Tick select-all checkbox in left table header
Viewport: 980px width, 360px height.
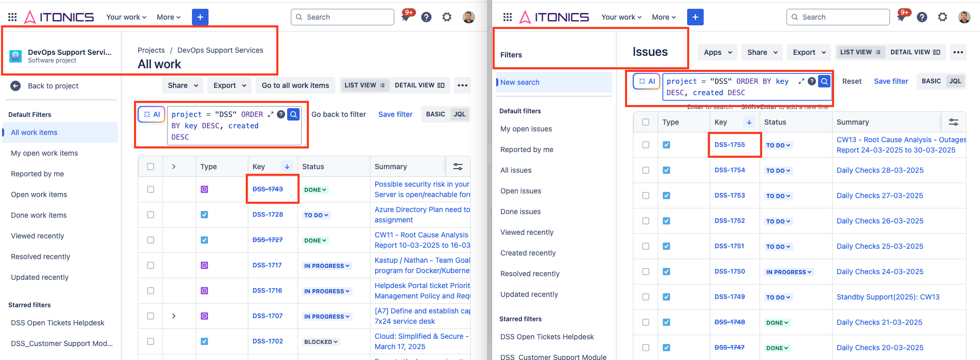pos(151,167)
